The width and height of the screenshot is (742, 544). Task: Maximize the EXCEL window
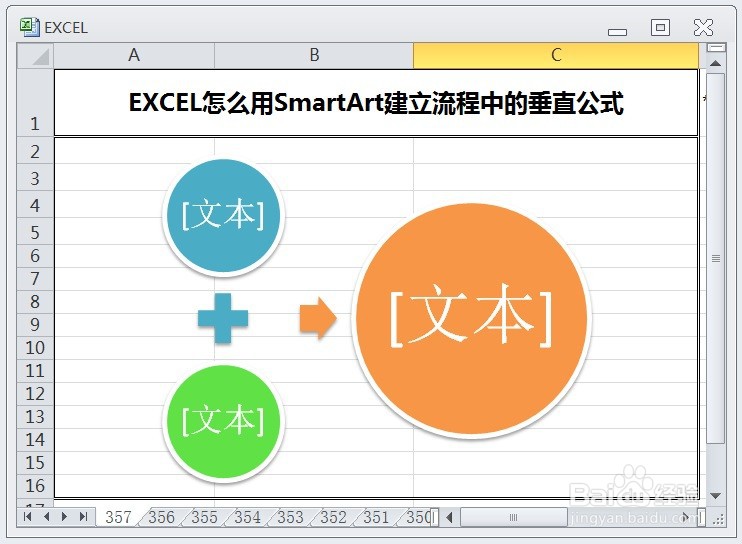tap(660, 27)
